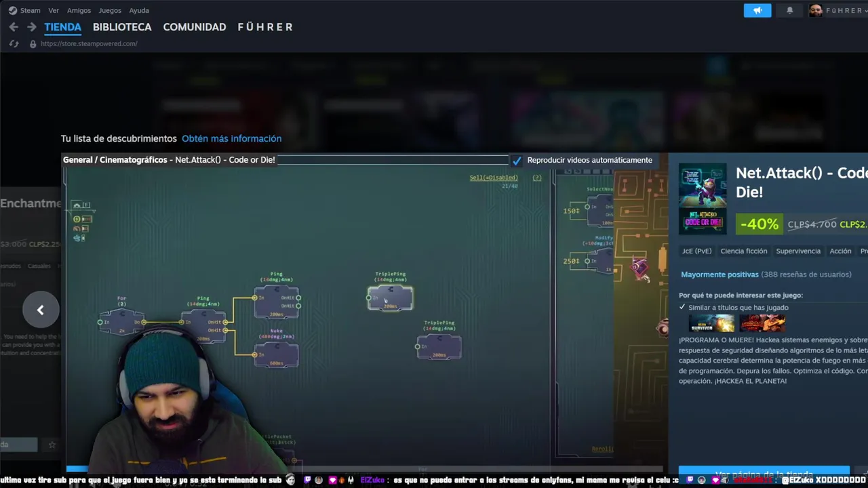Click the video progress bar
The width and height of the screenshot is (868, 488).
[x=364, y=468]
